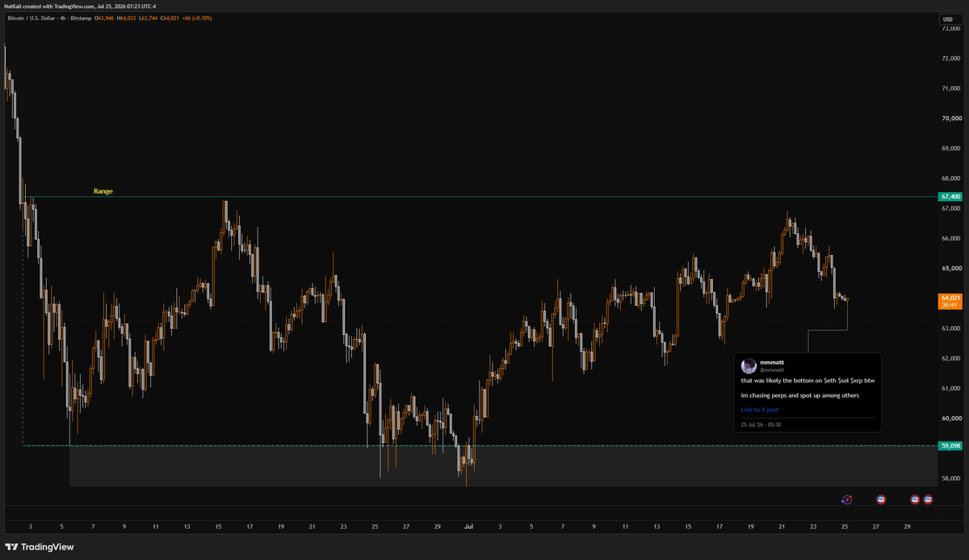Click the NotKali created with TradingView.com header text
Image resolution: width=969 pixels, height=560 pixels.
click(80, 6)
